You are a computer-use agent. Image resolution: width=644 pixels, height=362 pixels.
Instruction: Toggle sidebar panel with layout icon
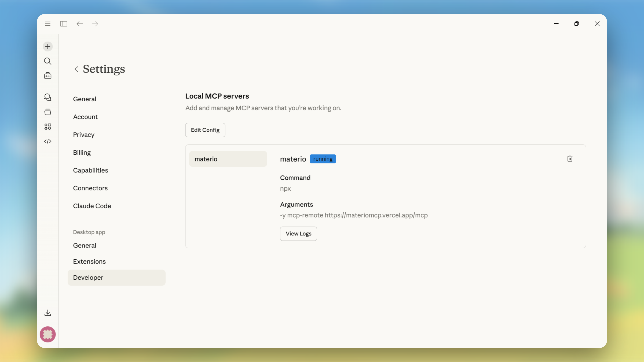click(x=64, y=24)
